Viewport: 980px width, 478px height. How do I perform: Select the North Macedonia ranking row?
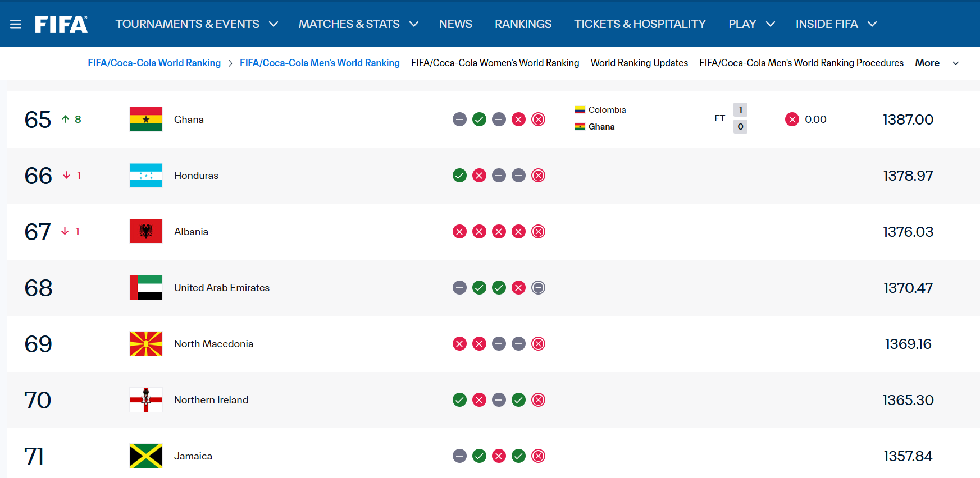click(494, 344)
